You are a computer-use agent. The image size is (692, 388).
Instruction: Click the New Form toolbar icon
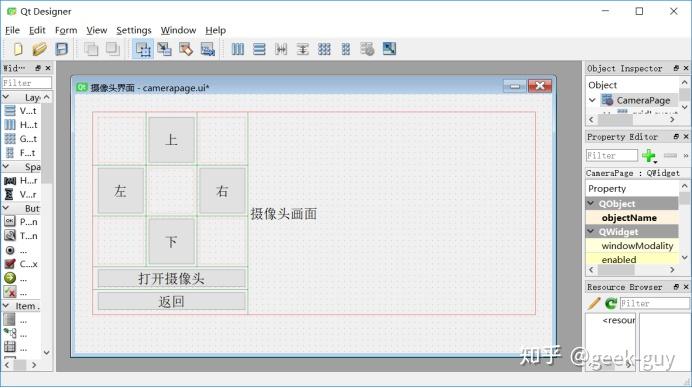[18, 49]
